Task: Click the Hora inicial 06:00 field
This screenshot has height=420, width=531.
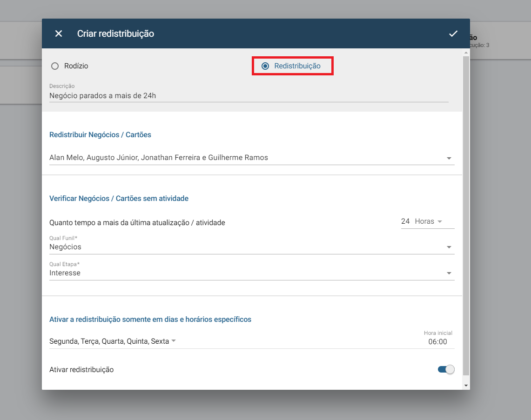Action: click(437, 342)
